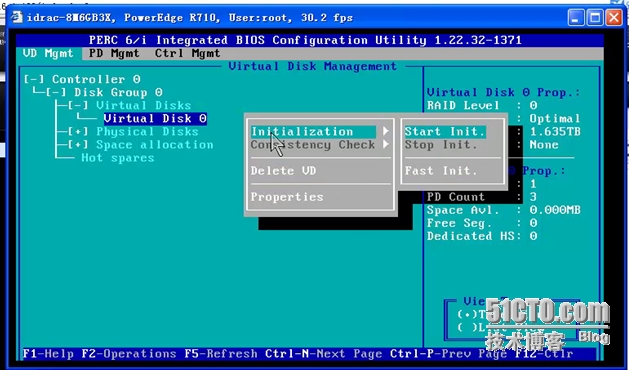The width and height of the screenshot is (629, 370).
Task: Collapse the Virtual Disks node
Action: 78,106
